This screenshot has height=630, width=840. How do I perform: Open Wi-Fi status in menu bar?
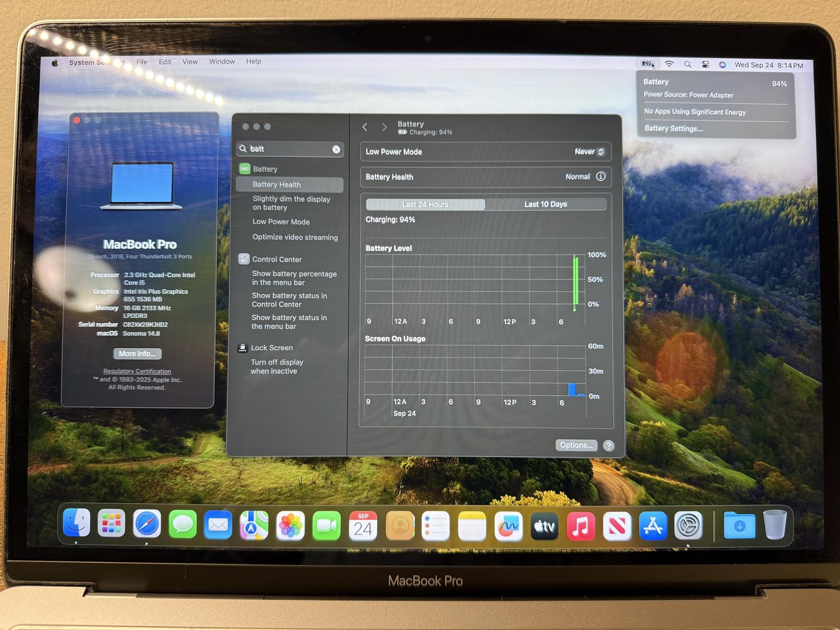pyautogui.click(x=669, y=64)
